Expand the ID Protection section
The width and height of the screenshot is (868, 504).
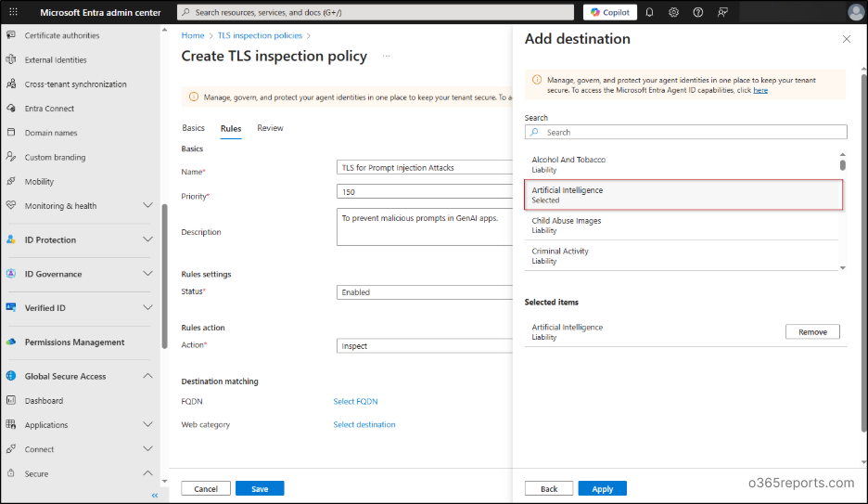point(147,239)
